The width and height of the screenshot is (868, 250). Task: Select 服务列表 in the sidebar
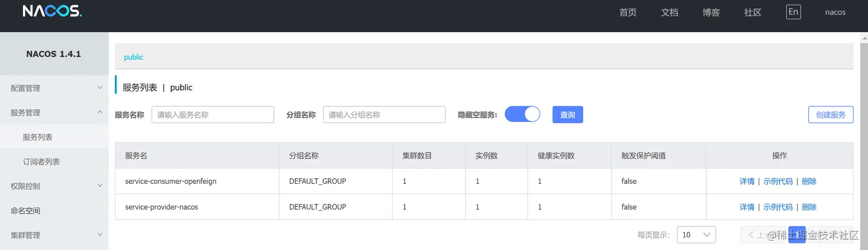coord(55,137)
